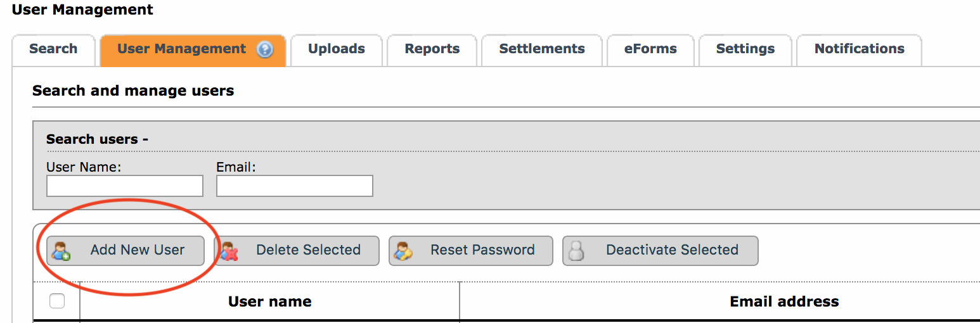
Task: Click the red-X user icon for Delete Selected
Action: [229, 251]
